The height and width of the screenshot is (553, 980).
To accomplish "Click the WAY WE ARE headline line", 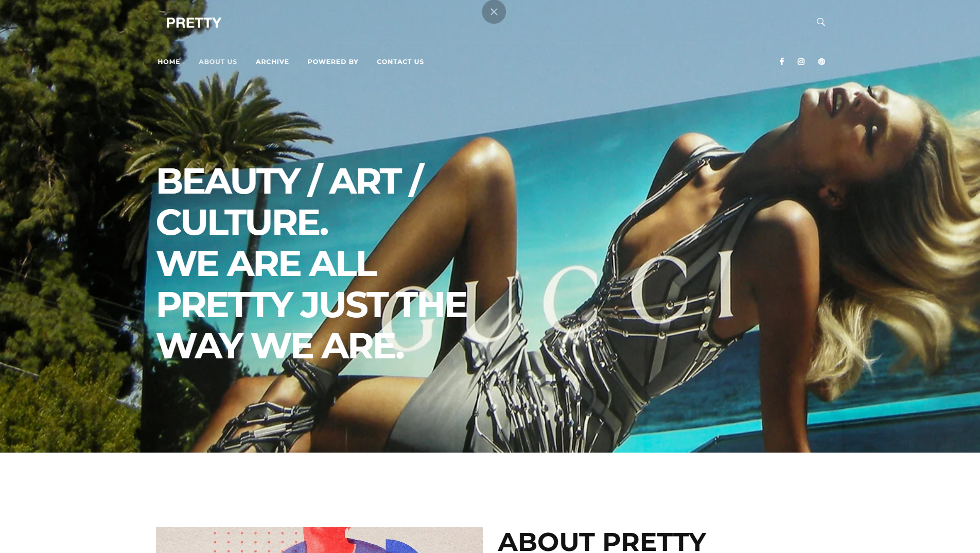I will click(279, 345).
